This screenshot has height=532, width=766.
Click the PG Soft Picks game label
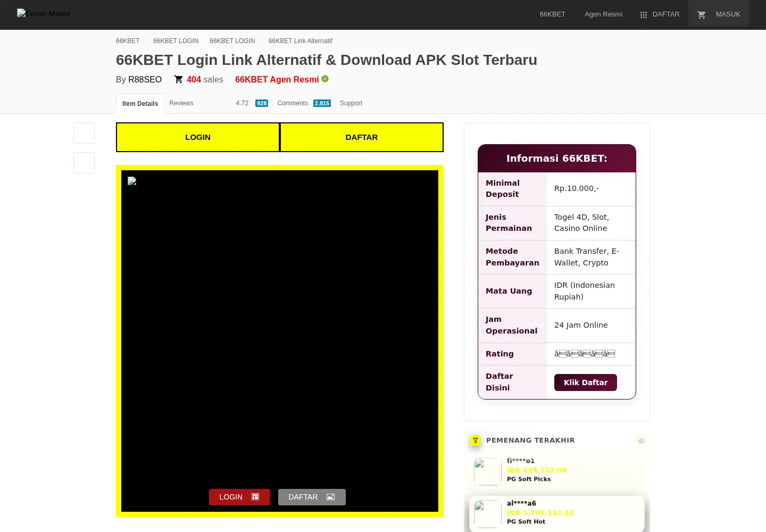(529, 479)
